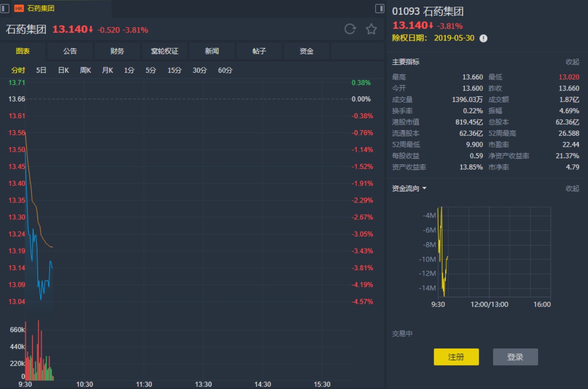Collapse the 主要指标 section
Image resolution: width=588 pixels, height=389 pixels.
(572, 62)
